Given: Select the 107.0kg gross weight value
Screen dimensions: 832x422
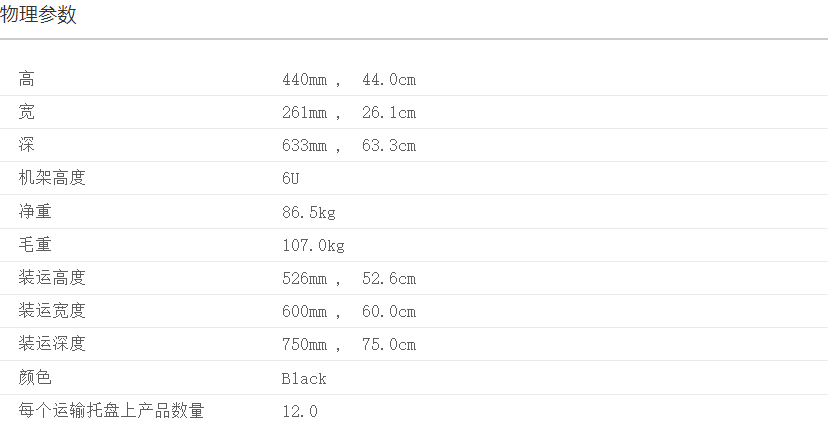Looking at the screenshot, I should (x=313, y=245).
